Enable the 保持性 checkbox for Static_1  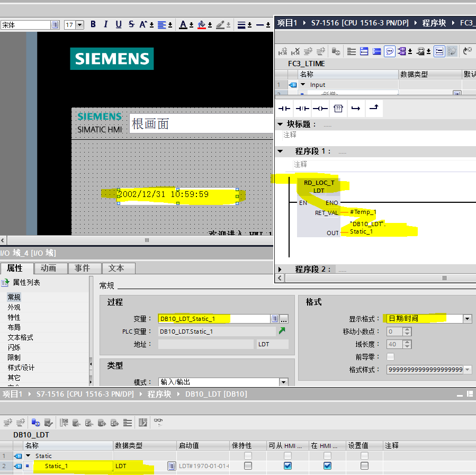(247, 466)
